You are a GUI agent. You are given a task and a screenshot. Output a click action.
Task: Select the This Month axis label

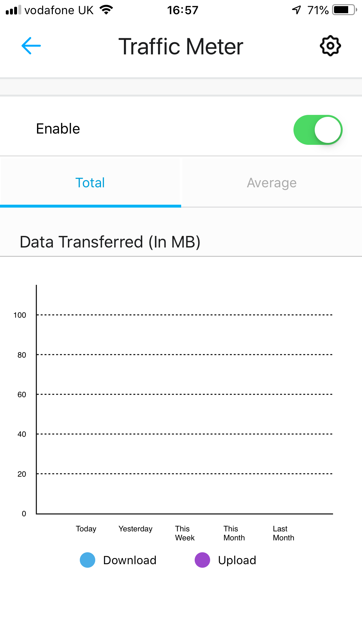[234, 533]
